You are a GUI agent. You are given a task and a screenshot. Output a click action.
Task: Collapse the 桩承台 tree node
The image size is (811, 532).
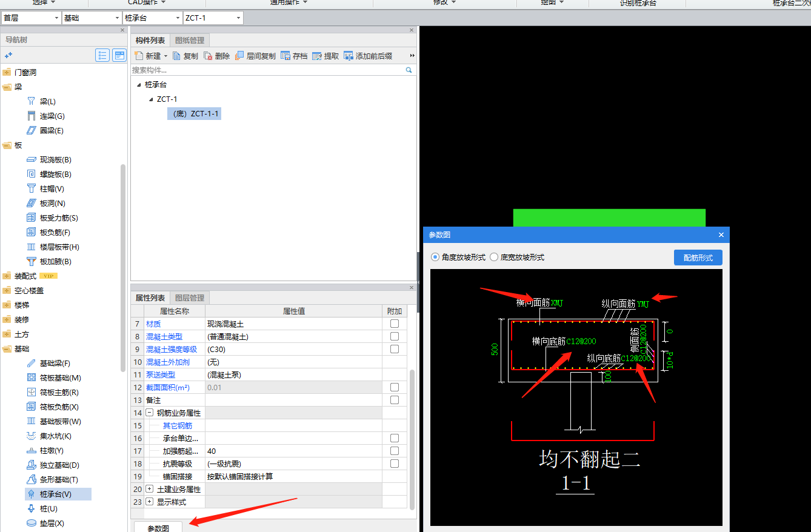click(139, 85)
